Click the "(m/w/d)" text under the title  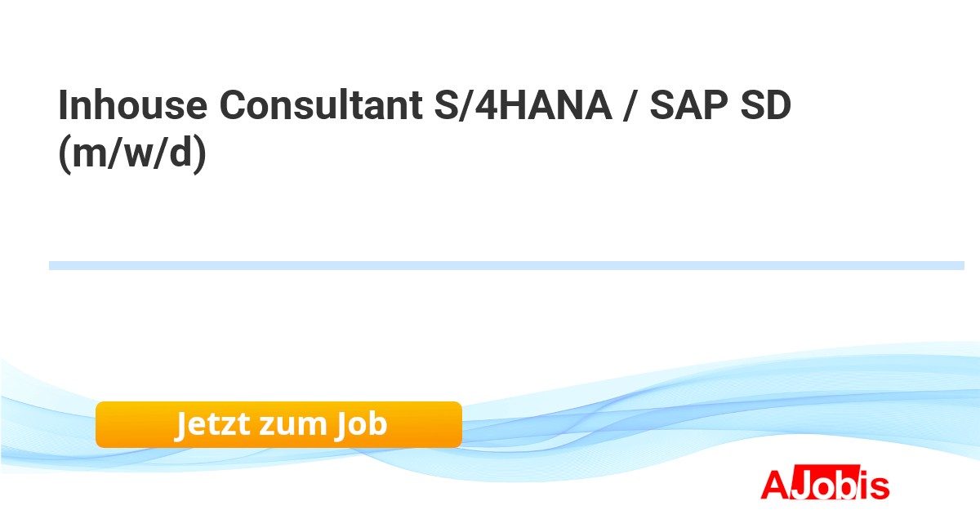(x=131, y=152)
